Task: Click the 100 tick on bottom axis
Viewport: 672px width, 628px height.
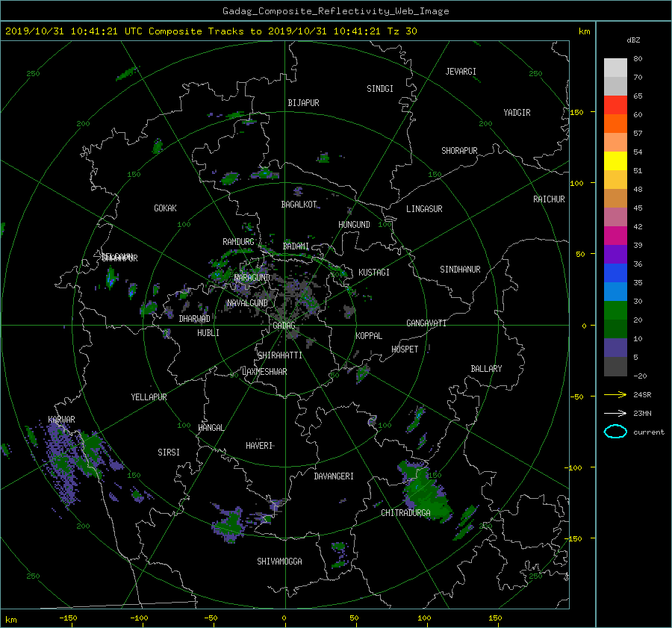Action: pyautogui.click(x=424, y=618)
